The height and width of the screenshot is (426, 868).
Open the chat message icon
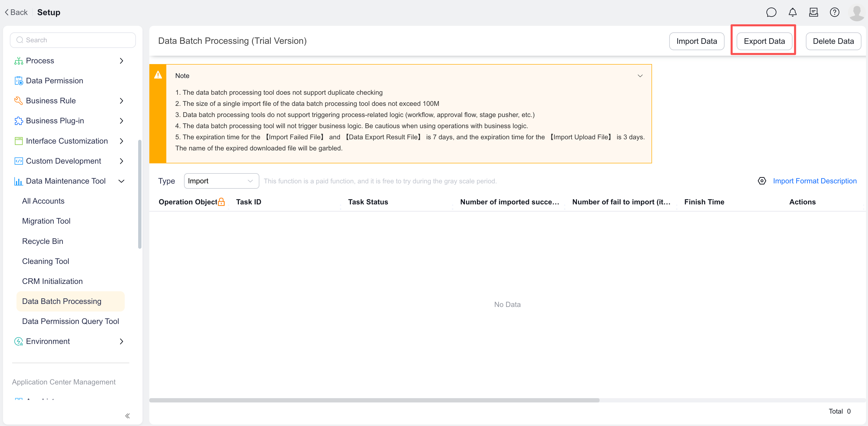click(771, 12)
